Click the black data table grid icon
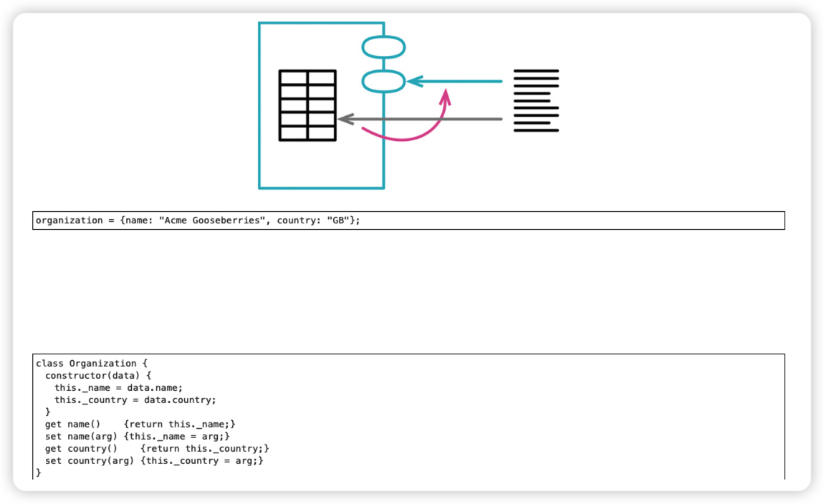 tap(307, 105)
